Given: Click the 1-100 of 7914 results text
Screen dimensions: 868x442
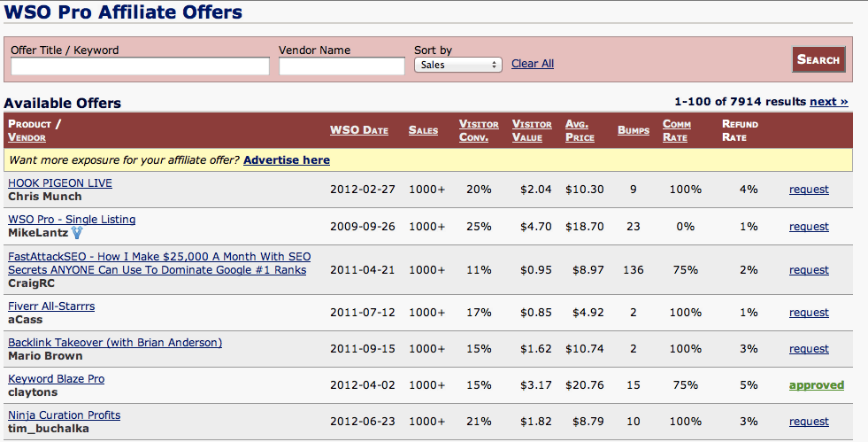Looking at the screenshot, I should tap(740, 101).
